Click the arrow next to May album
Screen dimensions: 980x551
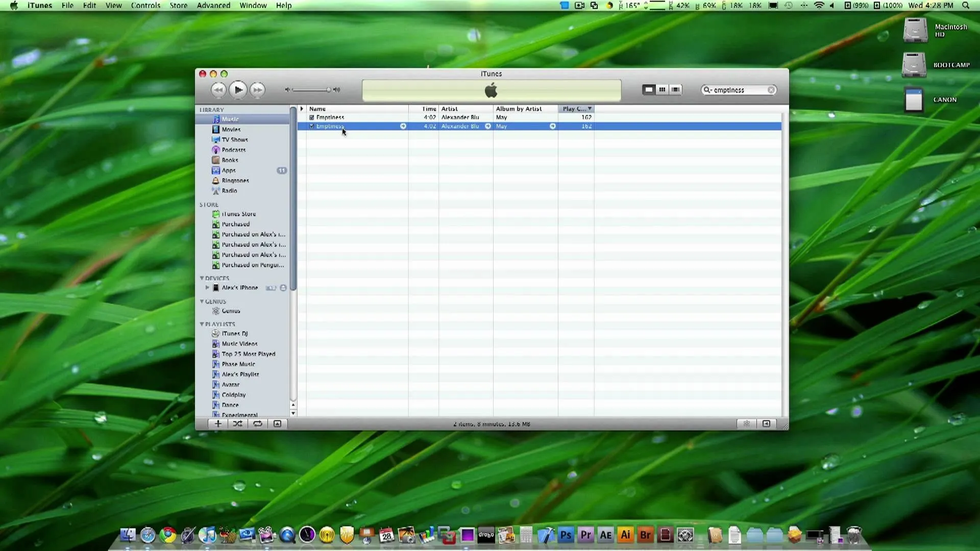tap(553, 126)
